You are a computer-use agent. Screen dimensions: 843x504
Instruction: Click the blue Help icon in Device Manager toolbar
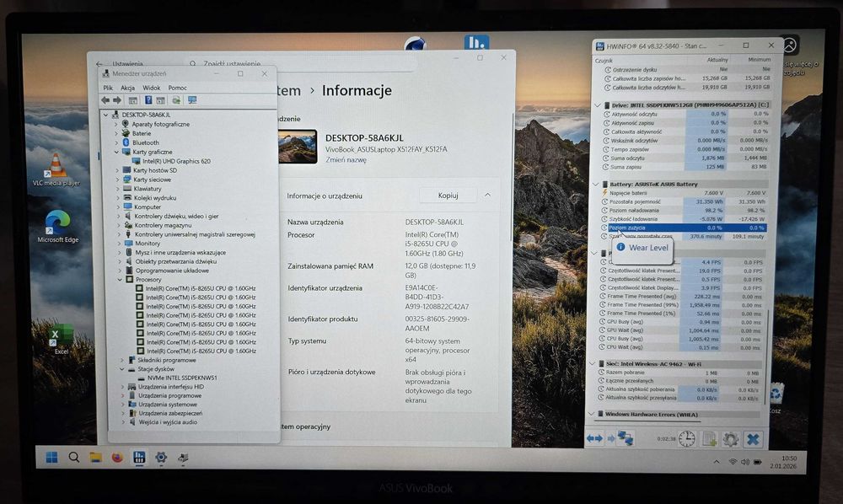pyautogui.click(x=148, y=100)
